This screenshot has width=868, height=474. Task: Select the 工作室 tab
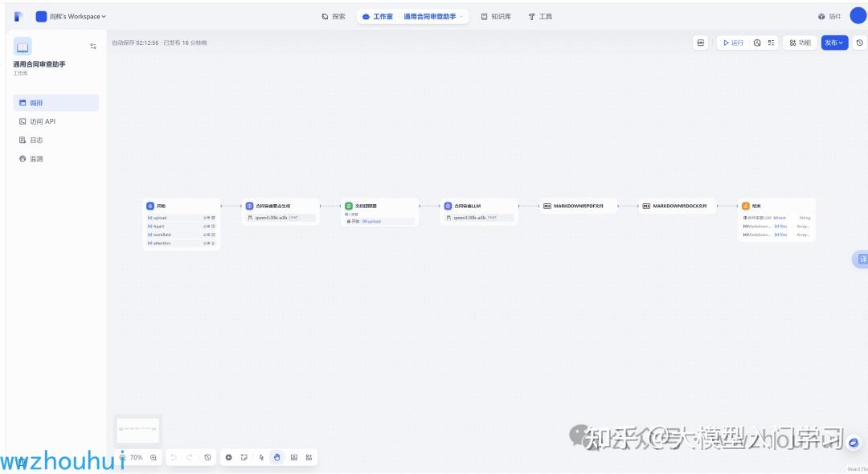pyautogui.click(x=377, y=17)
